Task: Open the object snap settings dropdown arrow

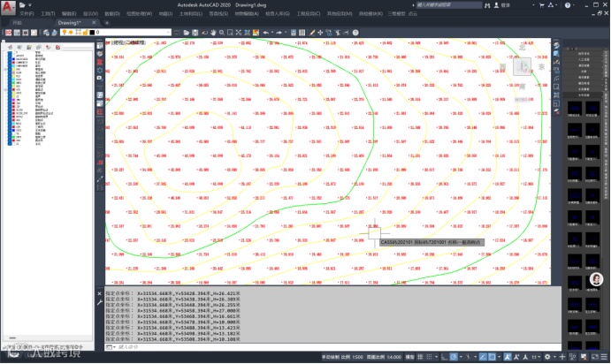Action: pos(499,357)
